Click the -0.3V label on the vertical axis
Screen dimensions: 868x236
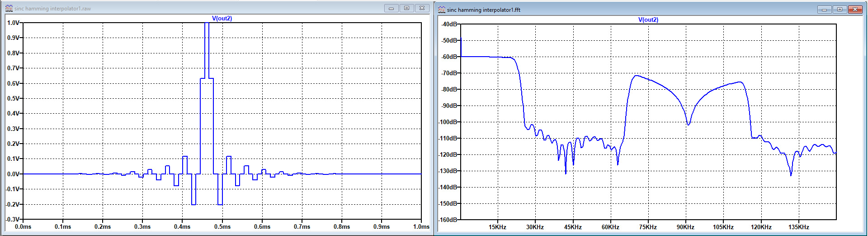(12, 219)
